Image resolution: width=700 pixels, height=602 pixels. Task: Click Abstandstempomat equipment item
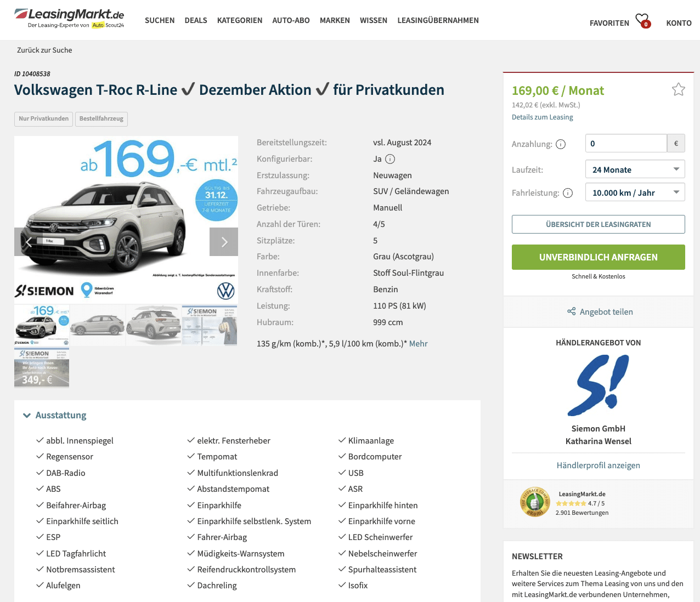coord(233,489)
